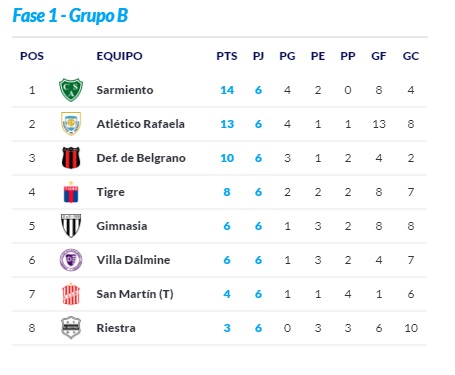Click the PJ column header
The width and height of the screenshot is (455, 375).
pos(258,56)
